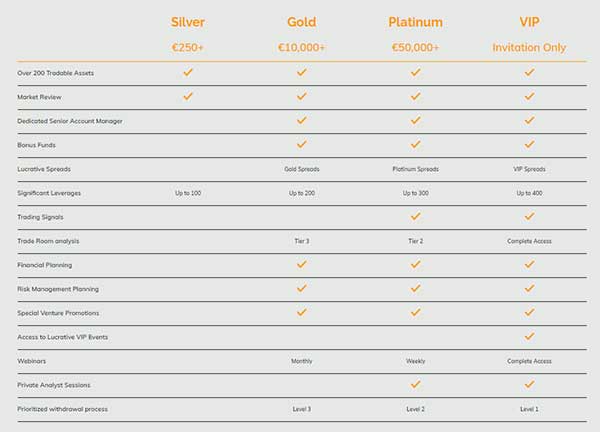The width and height of the screenshot is (600, 432).
Task: Click Platinum checkmark for Private Analyst Sessions
Action: pos(415,385)
